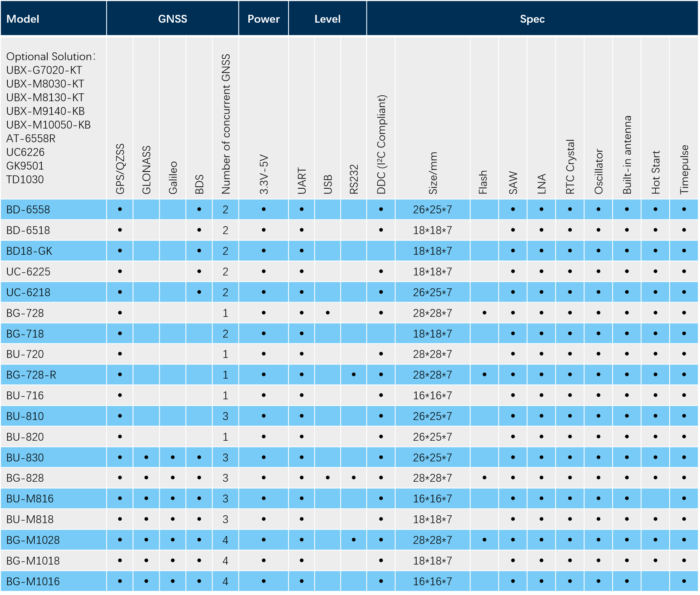Click the RS232 column label
Image resolution: width=700 pixels, height=595 pixels.
coord(354,179)
